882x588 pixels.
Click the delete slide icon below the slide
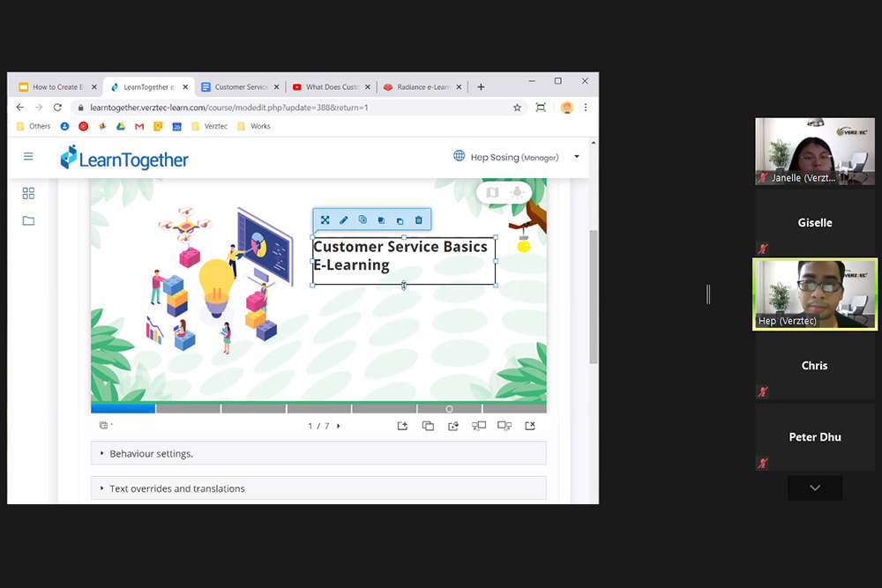click(530, 426)
